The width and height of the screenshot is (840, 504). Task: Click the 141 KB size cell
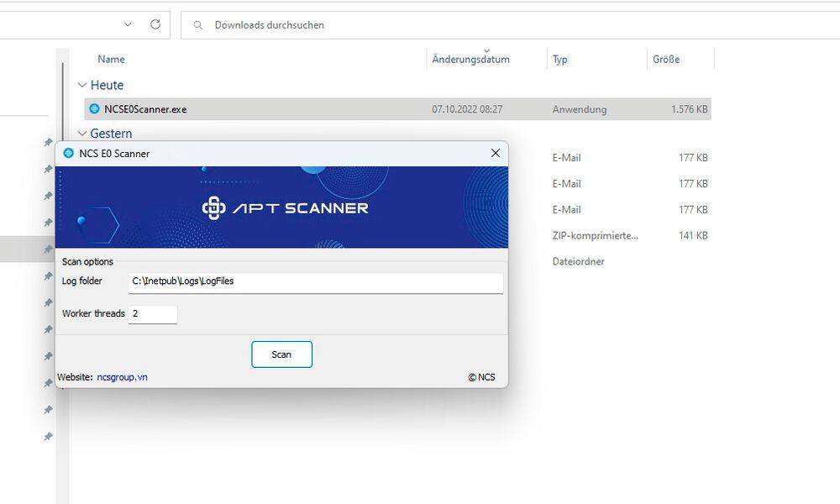693,236
